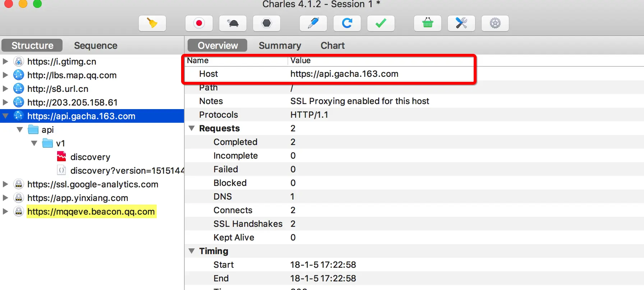644x290 pixels.
Task: Click the green checkmark Validate icon
Action: (x=381, y=23)
